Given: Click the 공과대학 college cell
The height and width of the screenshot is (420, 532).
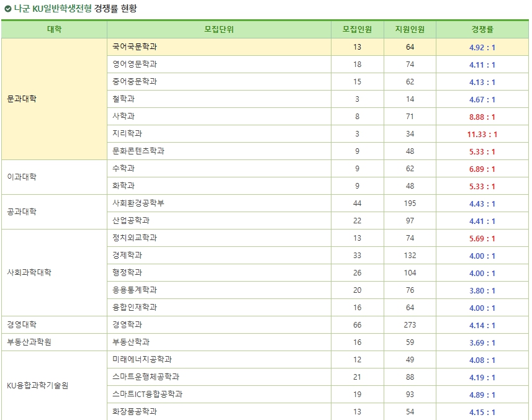Looking at the screenshot, I should pyautogui.click(x=54, y=212).
